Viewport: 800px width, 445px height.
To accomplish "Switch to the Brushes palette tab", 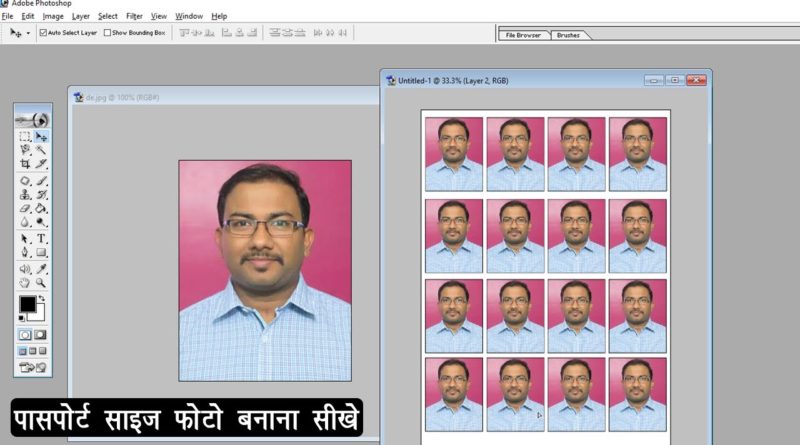I will (567, 35).
